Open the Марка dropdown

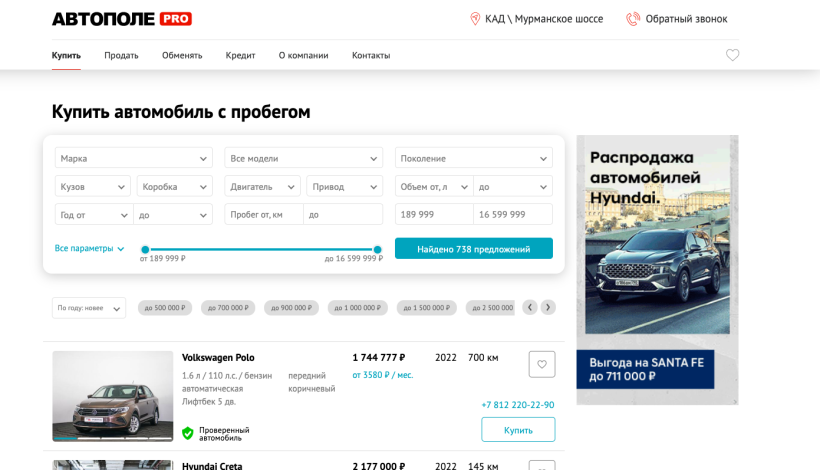pos(134,158)
